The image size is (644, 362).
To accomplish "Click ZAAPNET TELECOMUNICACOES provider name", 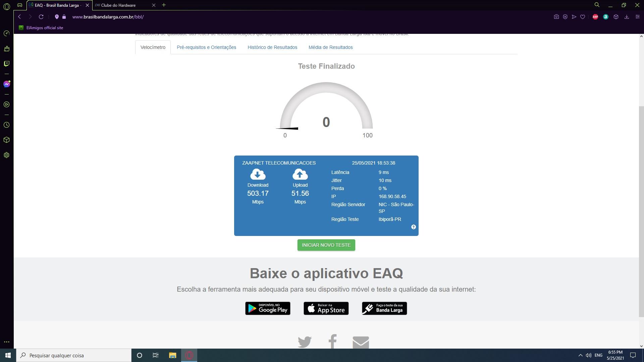I will coord(279,163).
